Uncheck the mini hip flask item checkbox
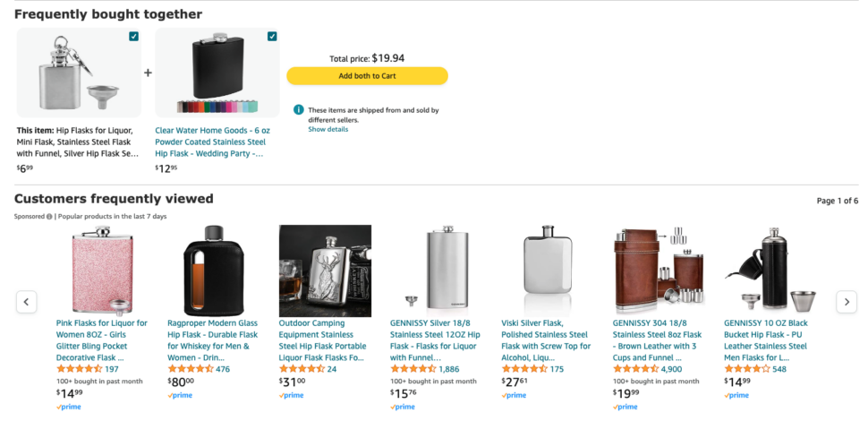868x421 pixels. coord(133,37)
